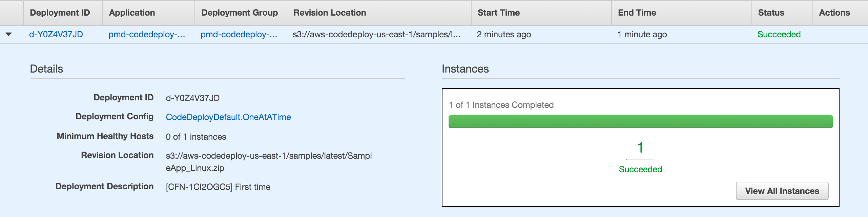Click the Succeeded status in deployment row

click(779, 34)
